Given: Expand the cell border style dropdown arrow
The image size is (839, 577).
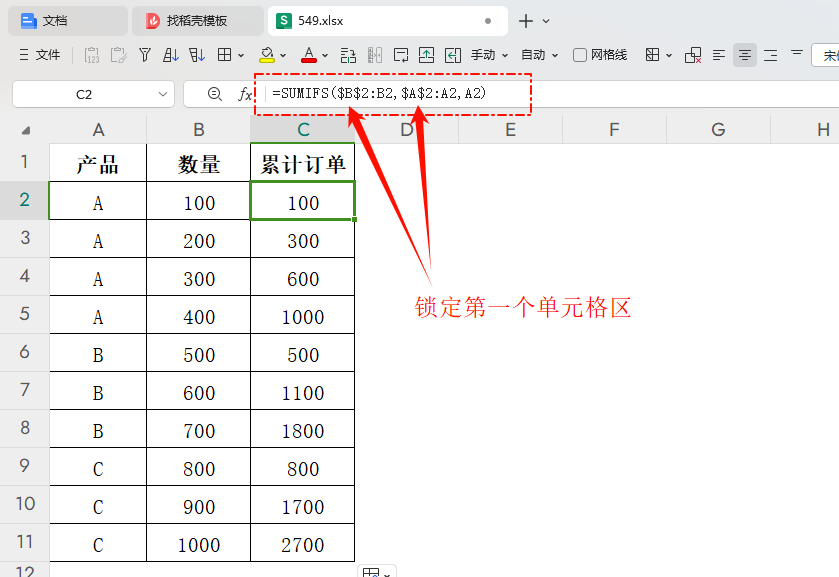Looking at the screenshot, I should coord(669,55).
